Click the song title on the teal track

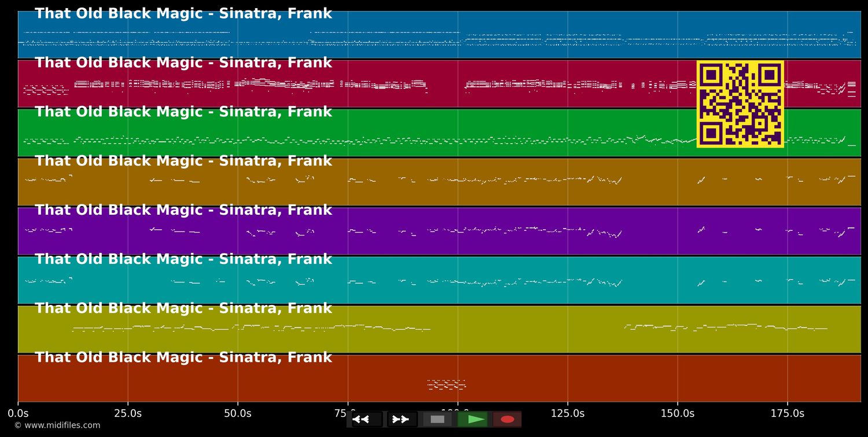183,259
